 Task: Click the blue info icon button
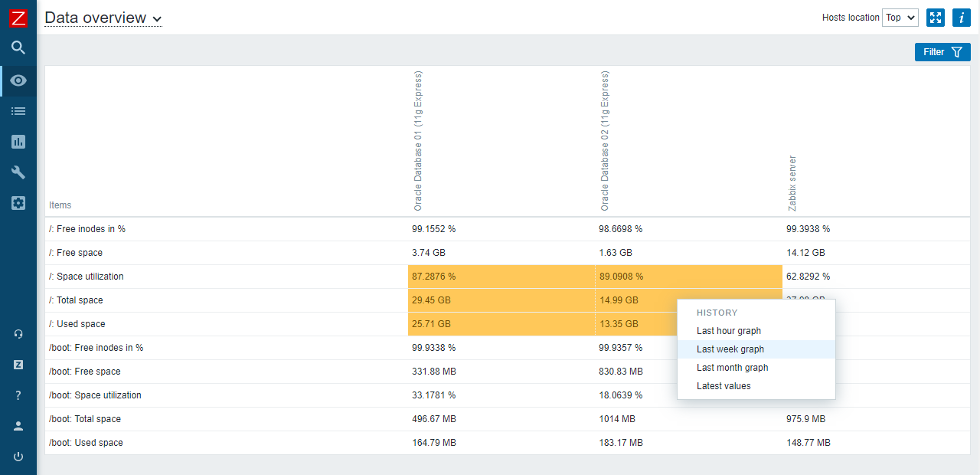point(962,18)
